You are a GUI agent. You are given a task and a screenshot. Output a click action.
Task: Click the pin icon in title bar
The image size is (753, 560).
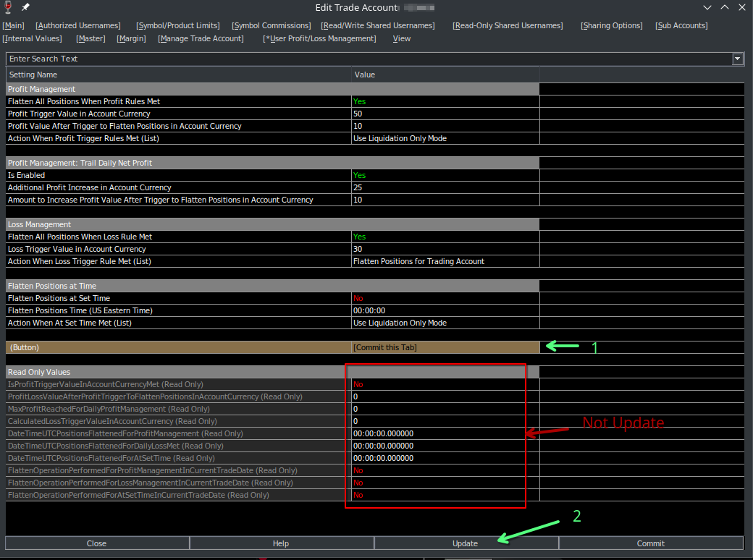[x=25, y=7]
